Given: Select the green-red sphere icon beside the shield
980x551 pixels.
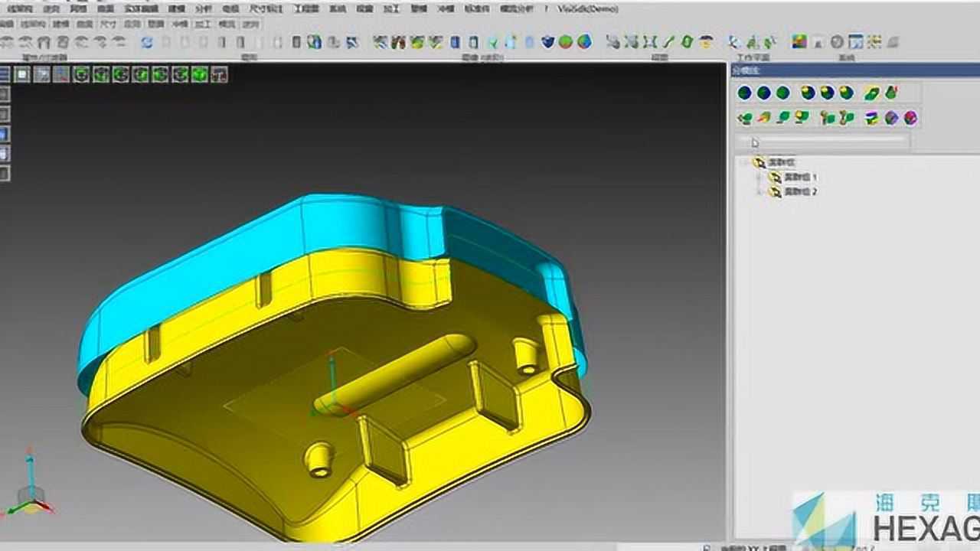Looking at the screenshot, I should point(566,42).
